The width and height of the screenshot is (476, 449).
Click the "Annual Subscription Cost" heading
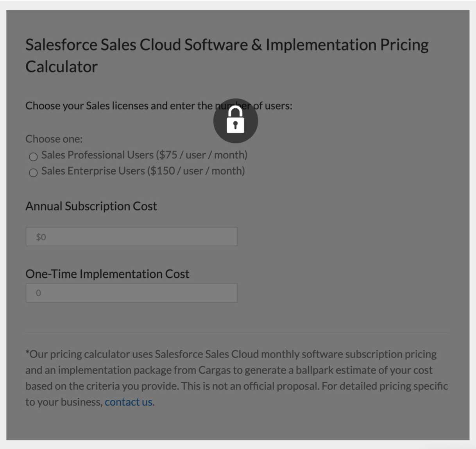(x=91, y=206)
